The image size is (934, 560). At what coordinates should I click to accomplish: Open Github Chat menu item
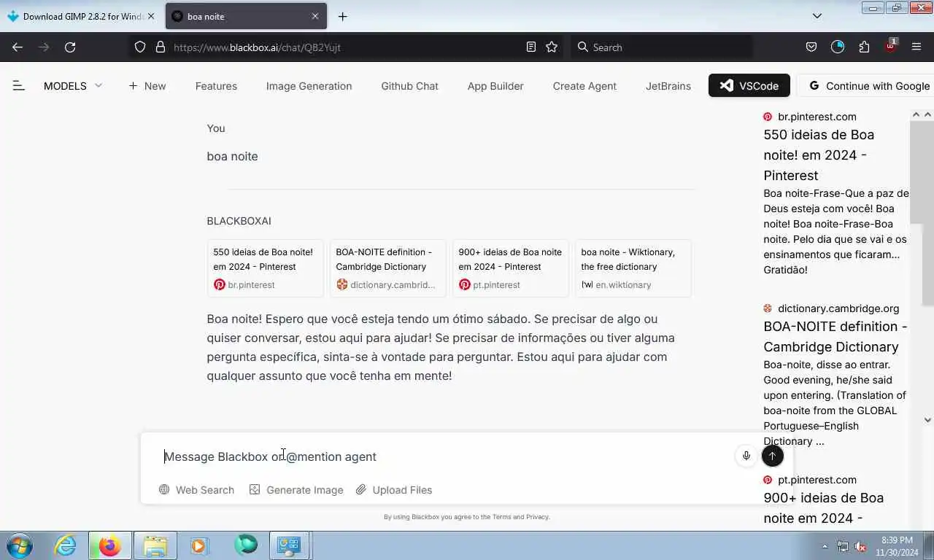[409, 85]
